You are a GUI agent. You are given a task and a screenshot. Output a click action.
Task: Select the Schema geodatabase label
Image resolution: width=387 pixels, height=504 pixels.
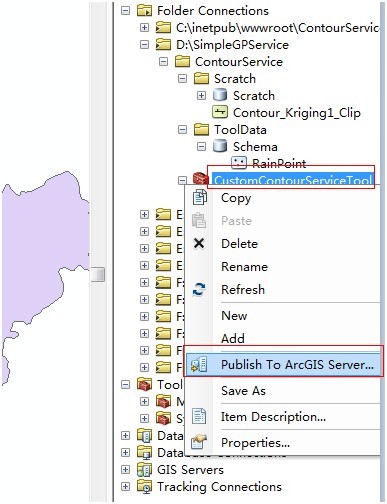[255, 147]
